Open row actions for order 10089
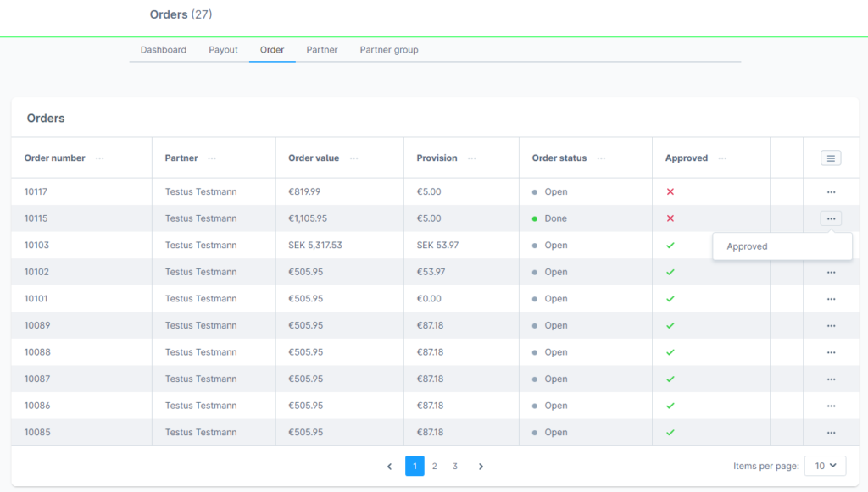 pos(831,326)
